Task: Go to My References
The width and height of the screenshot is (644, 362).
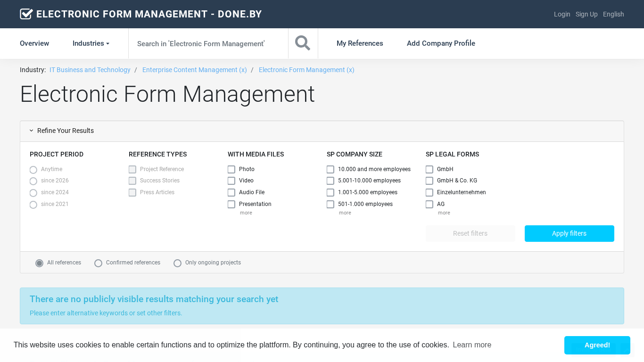Action: point(360,43)
